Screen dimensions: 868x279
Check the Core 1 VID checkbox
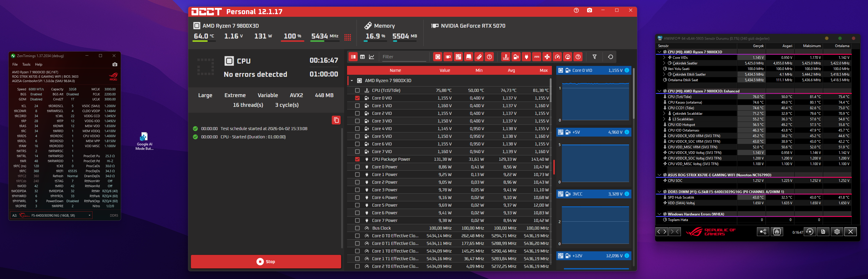[357, 106]
